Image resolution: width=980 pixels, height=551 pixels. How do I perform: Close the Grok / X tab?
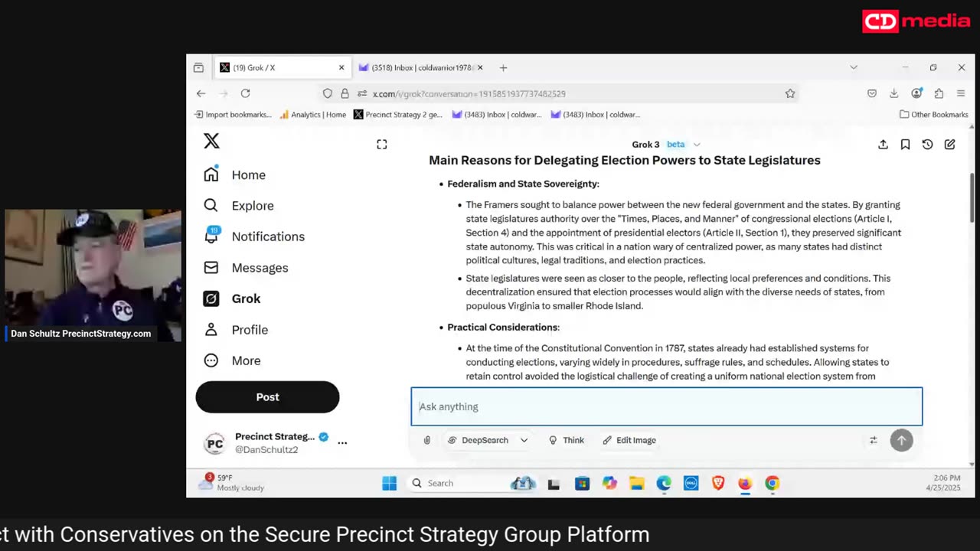click(x=341, y=67)
